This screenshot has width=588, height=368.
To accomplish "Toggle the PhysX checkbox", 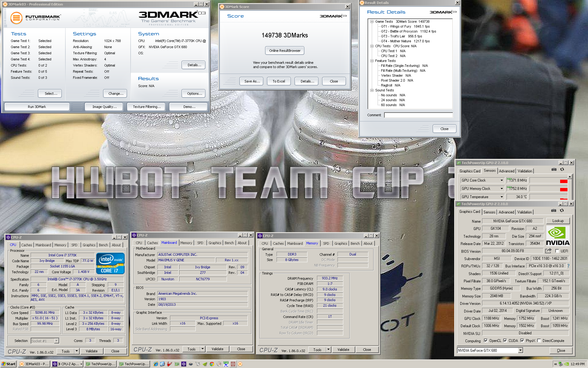I will [x=522, y=340].
